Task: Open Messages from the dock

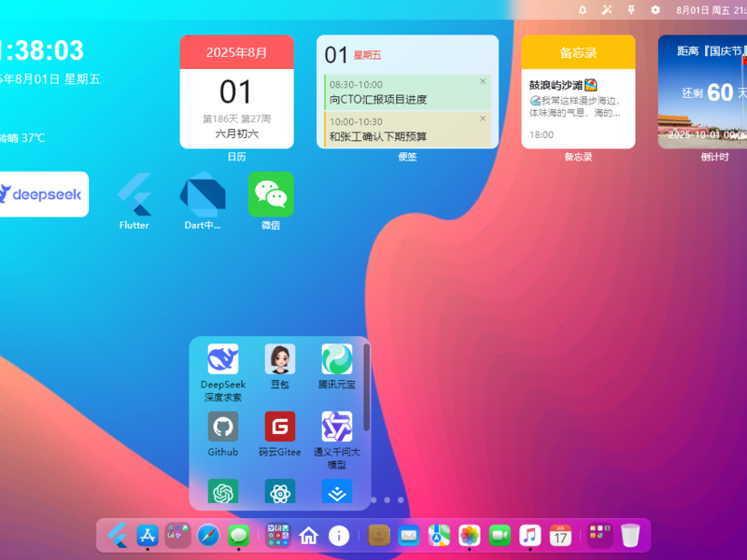Action: [x=239, y=536]
